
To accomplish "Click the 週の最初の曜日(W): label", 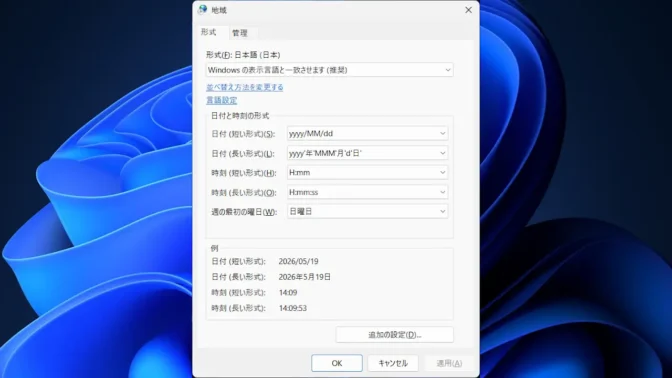I will pyautogui.click(x=244, y=212).
